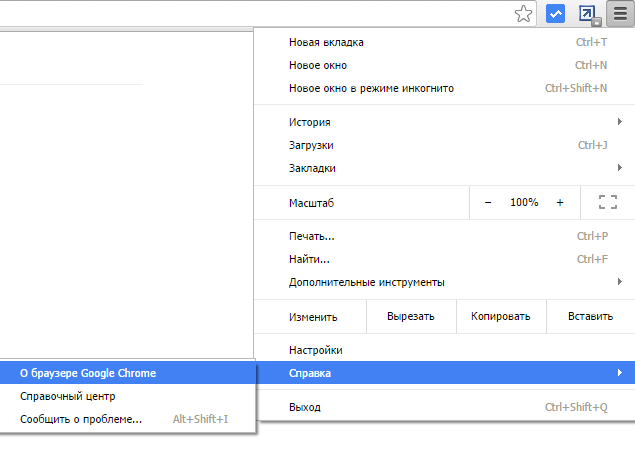
Task: Click the Изменить label
Action: click(x=313, y=317)
